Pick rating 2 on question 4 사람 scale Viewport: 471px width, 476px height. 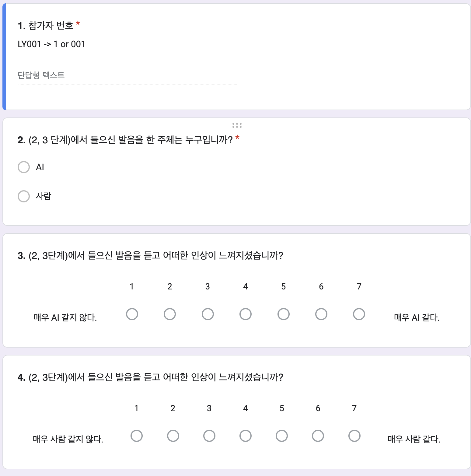click(x=173, y=436)
